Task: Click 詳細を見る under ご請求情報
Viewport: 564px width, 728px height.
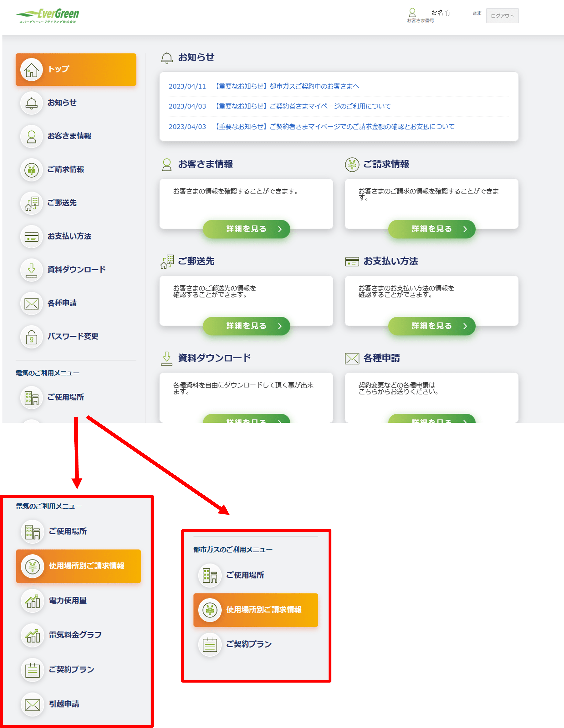Action: (432, 229)
